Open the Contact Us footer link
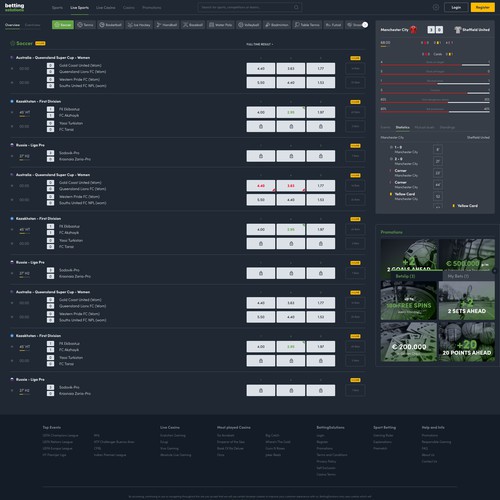 coord(429,461)
